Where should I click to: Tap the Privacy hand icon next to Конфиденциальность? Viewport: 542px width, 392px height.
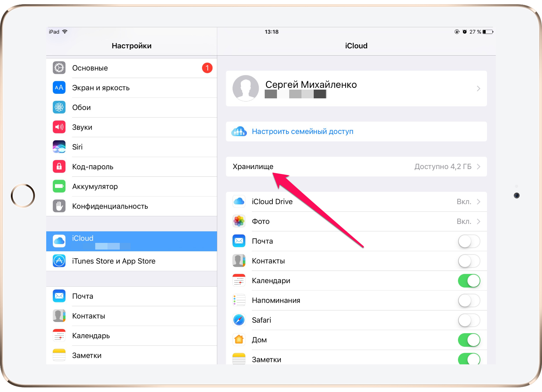point(59,206)
